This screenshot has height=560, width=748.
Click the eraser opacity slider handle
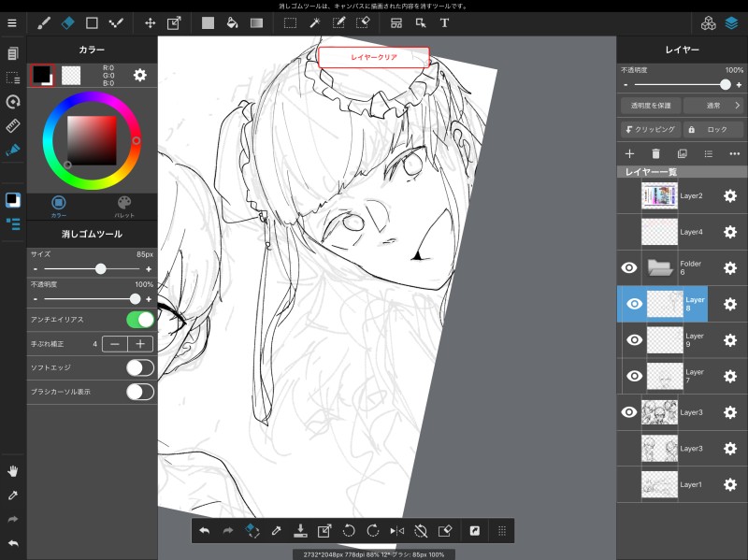[x=135, y=299]
